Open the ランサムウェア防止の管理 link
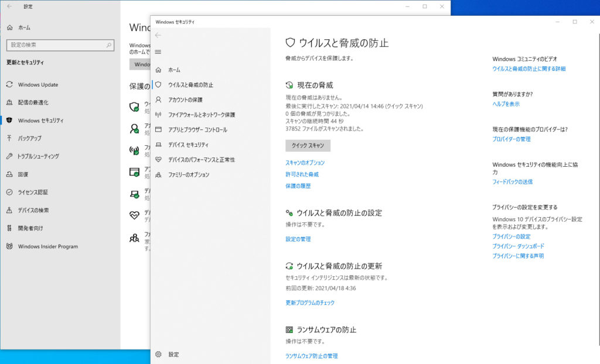This screenshot has width=600, height=364. pyautogui.click(x=311, y=356)
